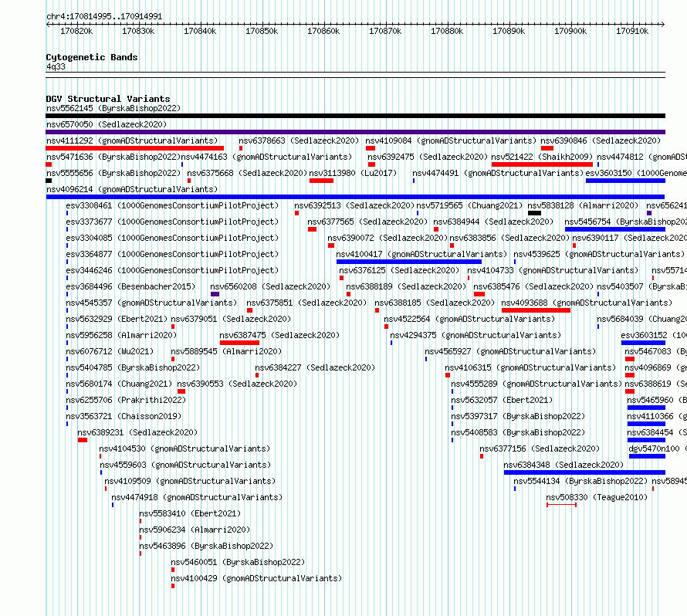Click red bar under nsv4093688
Image resolution: width=687 pixels, height=616 pixels.
tap(536, 310)
